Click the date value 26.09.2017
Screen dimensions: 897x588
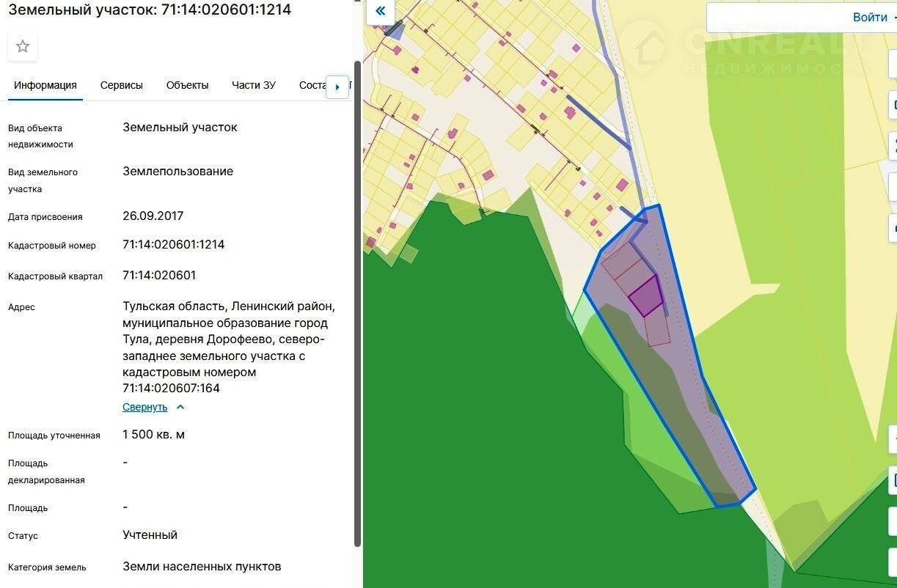(x=153, y=216)
